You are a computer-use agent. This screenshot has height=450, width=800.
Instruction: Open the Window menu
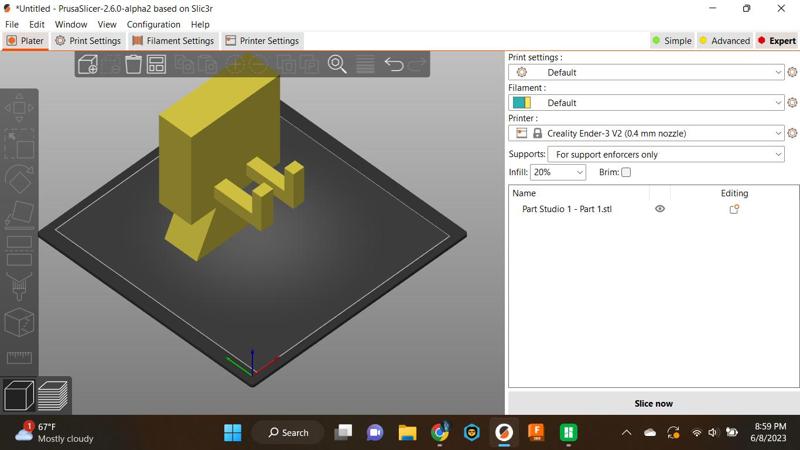pos(71,24)
